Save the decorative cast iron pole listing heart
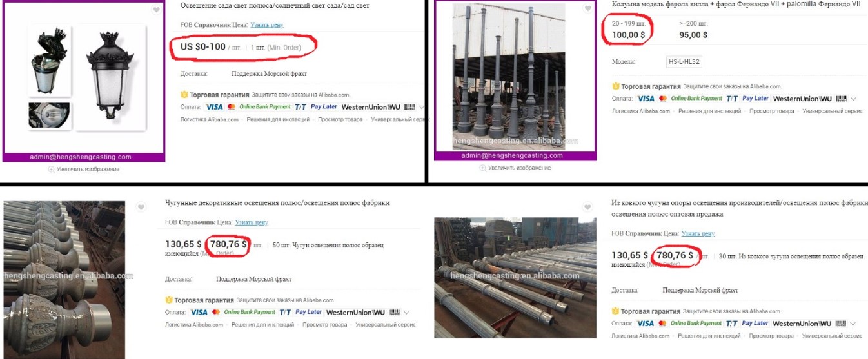 tap(141, 207)
